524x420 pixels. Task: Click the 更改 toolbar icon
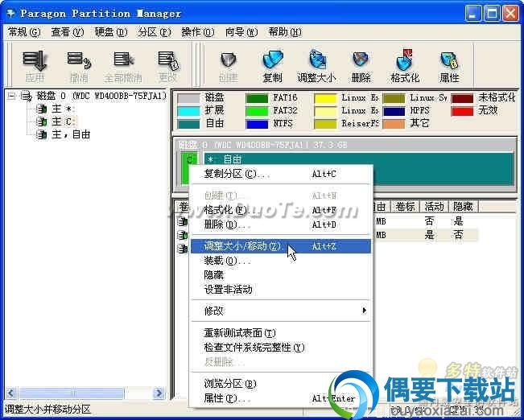tap(167, 61)
